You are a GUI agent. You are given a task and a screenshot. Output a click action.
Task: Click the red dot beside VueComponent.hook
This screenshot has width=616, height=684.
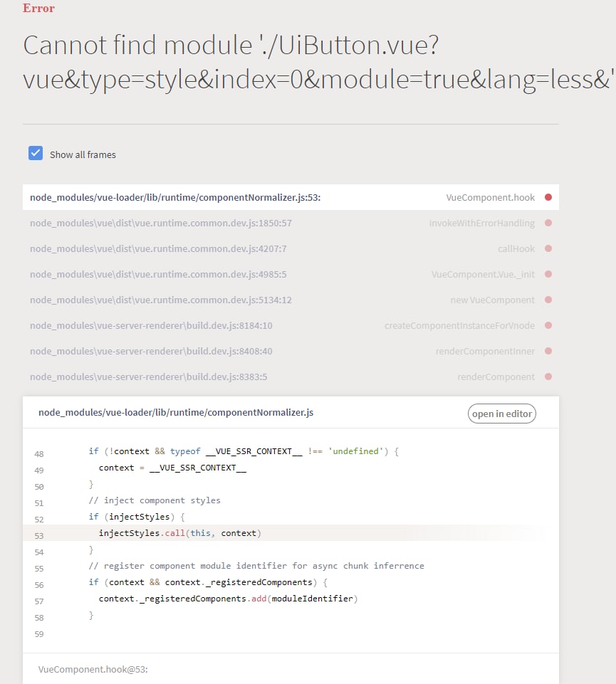pyautogui.click(x=548, y=197)
